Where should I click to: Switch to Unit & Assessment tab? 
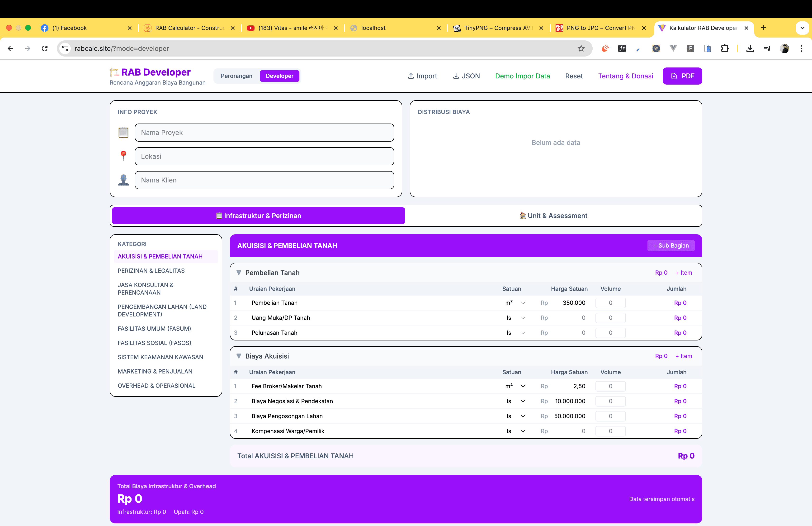pos(553,216)
